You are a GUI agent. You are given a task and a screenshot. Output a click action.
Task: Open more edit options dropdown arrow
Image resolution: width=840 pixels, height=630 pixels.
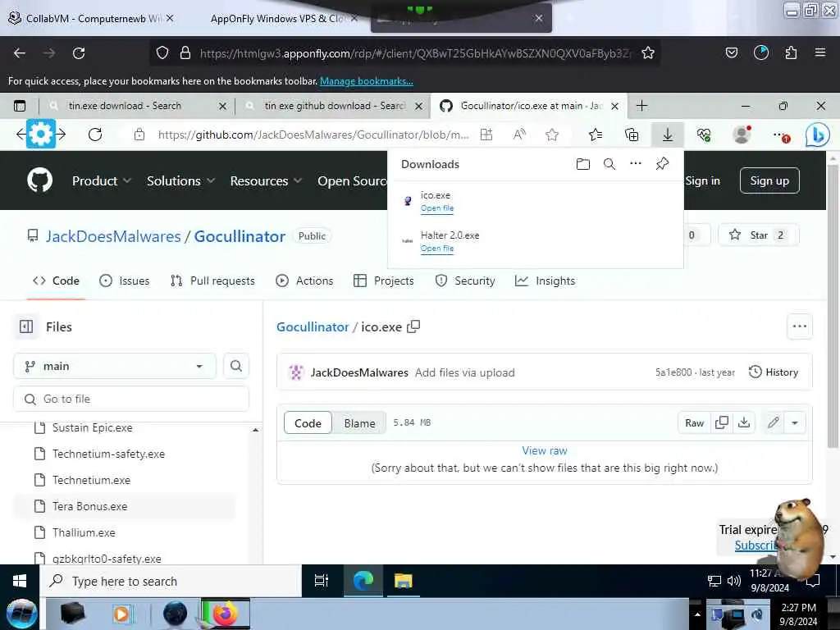click(795, 422)
